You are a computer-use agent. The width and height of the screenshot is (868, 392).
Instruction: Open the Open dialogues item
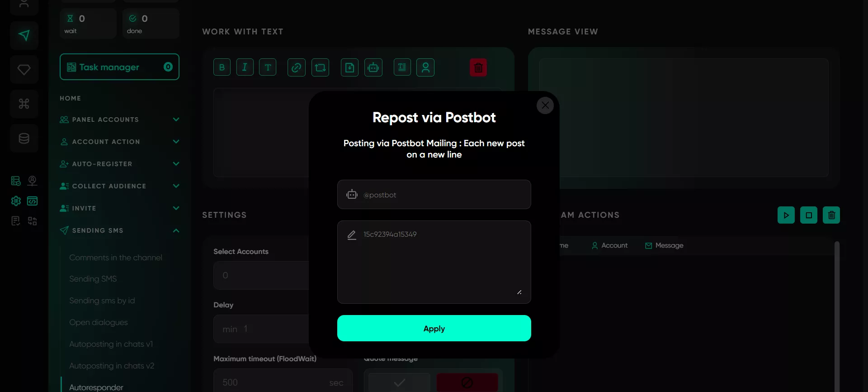99,322
